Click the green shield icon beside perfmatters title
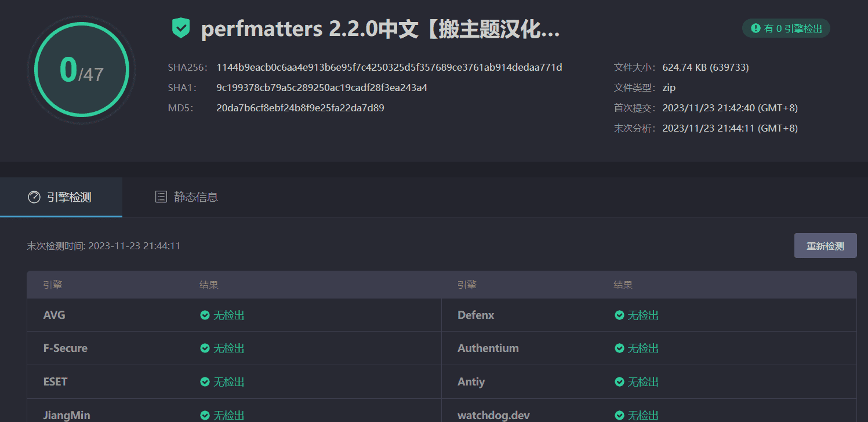Screen dimensions: 868x422 tap(181, 28)
